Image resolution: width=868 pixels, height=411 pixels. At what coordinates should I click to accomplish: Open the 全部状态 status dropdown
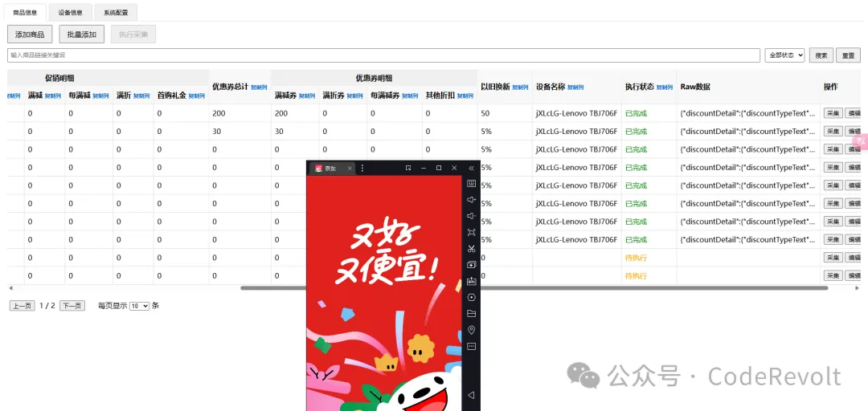coord(784,55)
